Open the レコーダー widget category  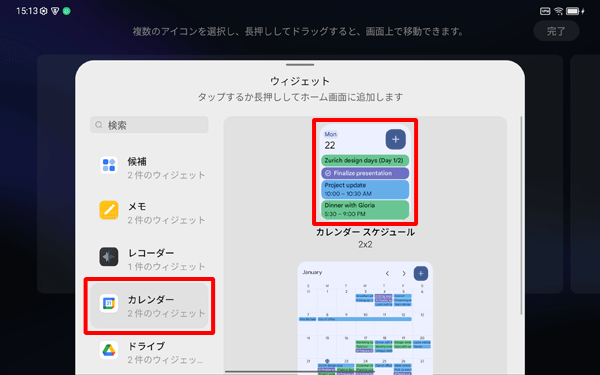coord(149,259)
